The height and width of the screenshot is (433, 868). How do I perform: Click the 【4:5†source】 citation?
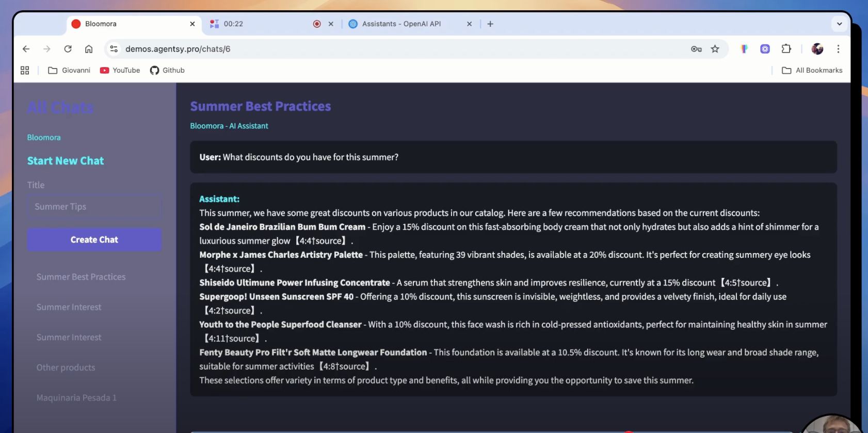click(745, 282)
